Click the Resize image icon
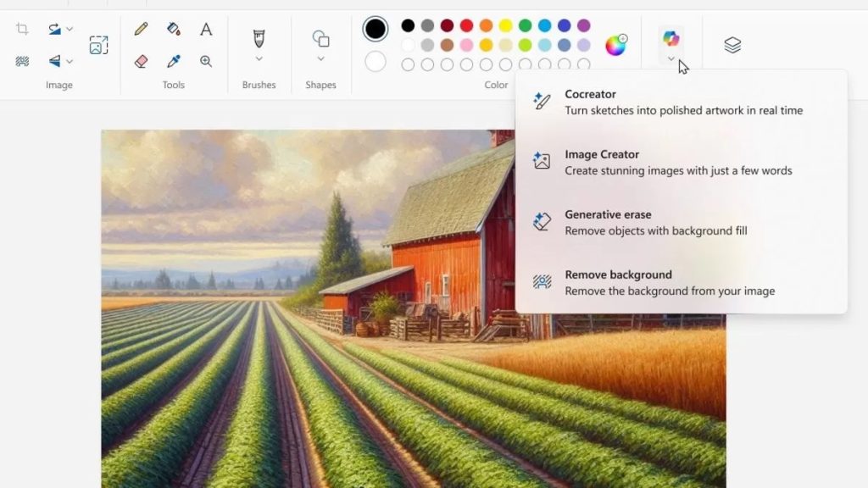The width and height of the screenshot is (868, 488). tap(98, 45)
